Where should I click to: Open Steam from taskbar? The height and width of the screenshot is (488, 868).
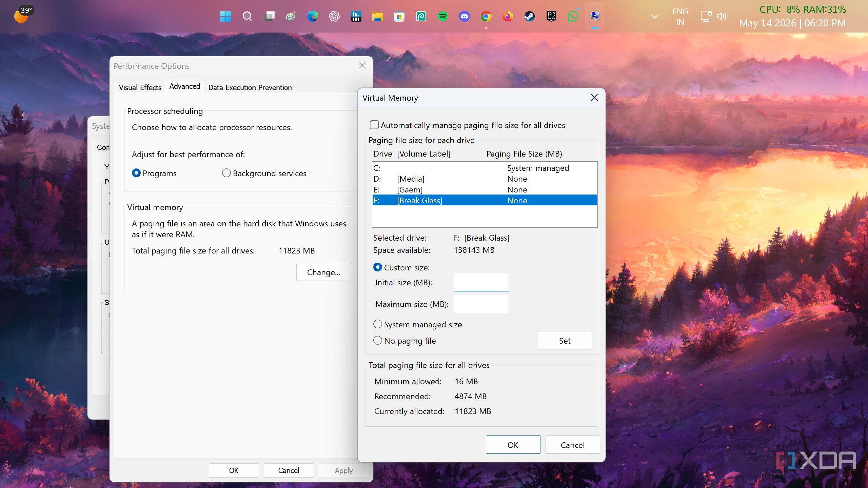(529, 16)
